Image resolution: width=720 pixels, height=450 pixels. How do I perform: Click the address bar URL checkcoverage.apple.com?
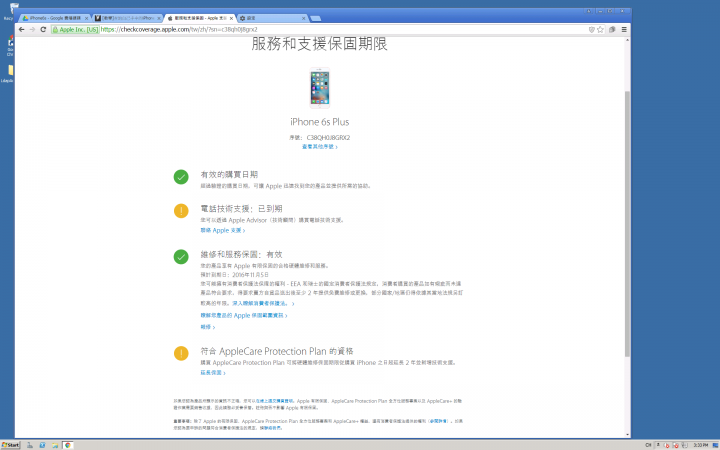[x=179, y=29]
